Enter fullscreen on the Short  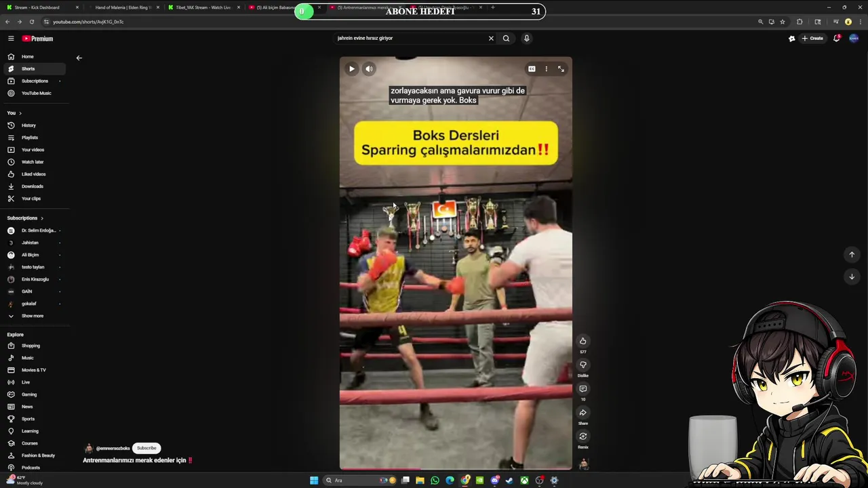[x=561, y=68]
